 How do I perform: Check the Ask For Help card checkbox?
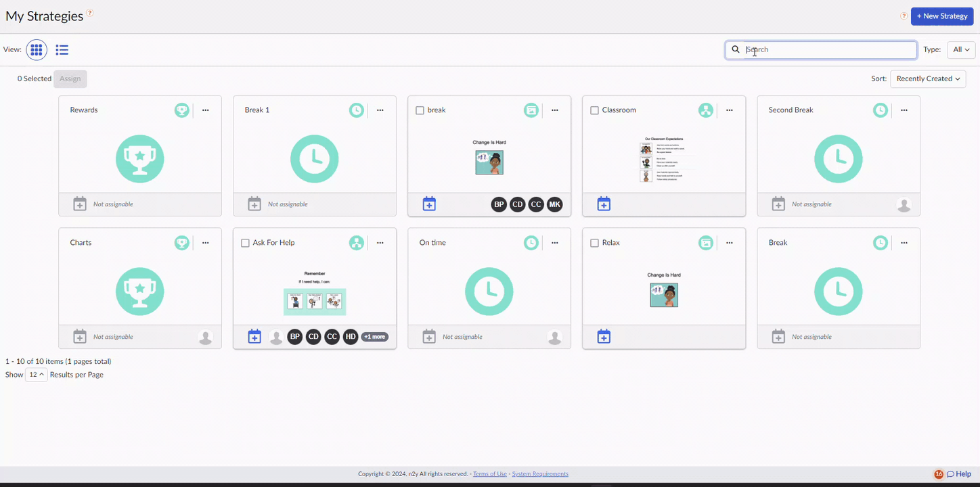(x=245, y=243)
